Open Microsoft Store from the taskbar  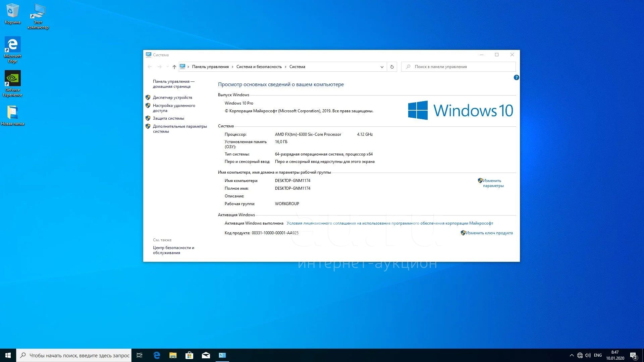[190, 355]
